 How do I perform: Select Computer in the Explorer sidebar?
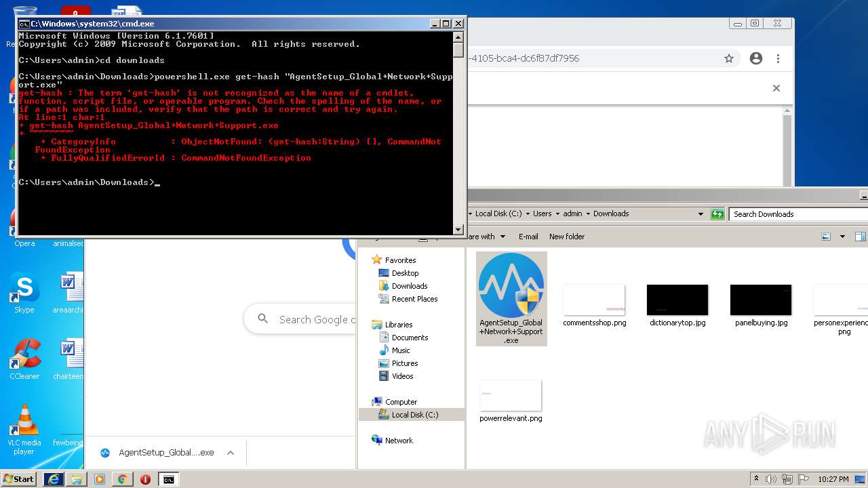(x=401, y=402)
